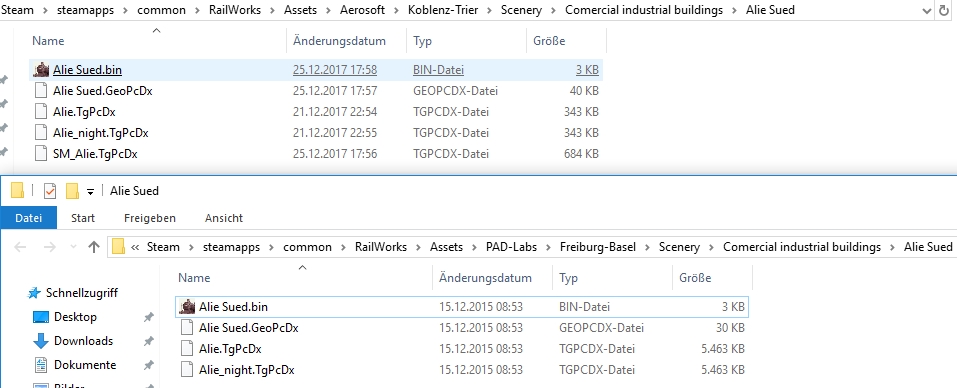The width and height of the screenshot is (957, 388).
Task: Click file icon of Alie Sued.GeoPcDx dated 25.12.2017
Action: (41, 91)
